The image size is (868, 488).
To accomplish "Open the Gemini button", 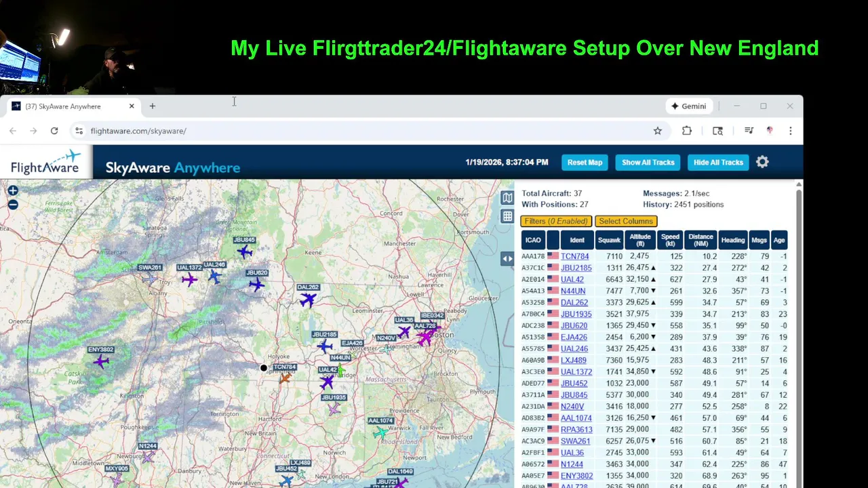I will coord(688,106).
